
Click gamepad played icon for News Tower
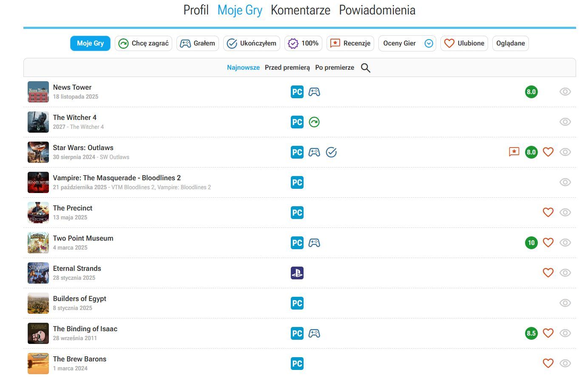[314, 92]
